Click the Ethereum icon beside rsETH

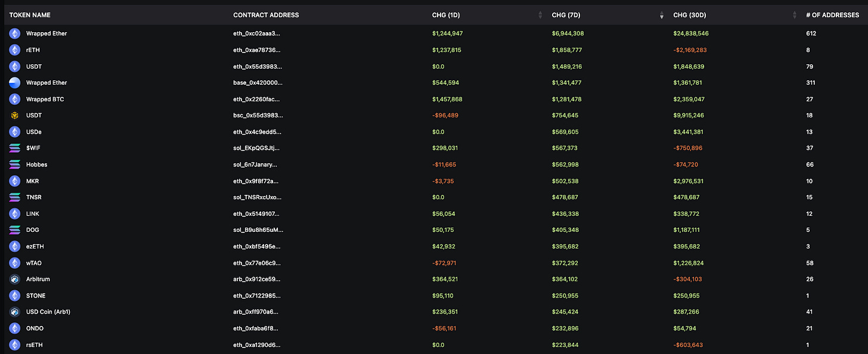click(x=14, y=345)
